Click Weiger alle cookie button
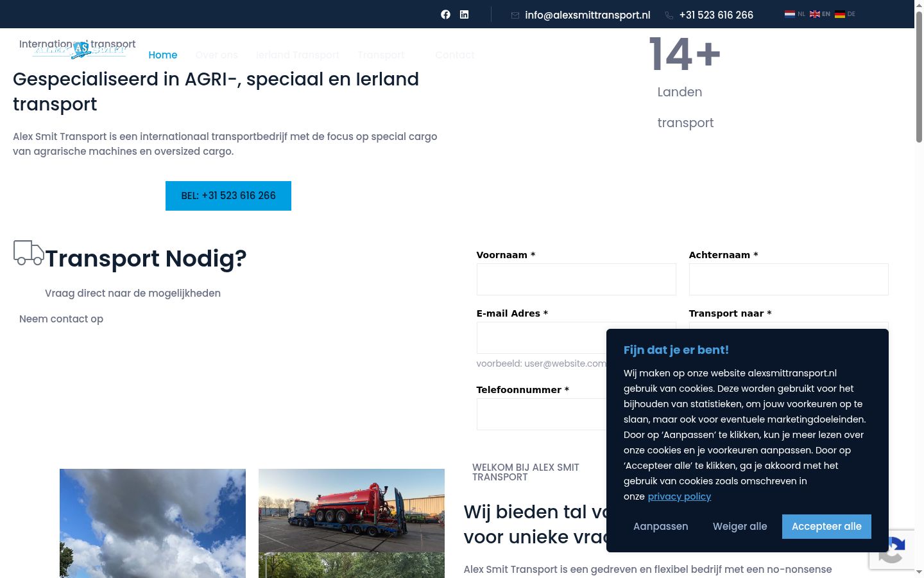Image resolution: width=924 pixels, height=578 pixels. (740, 527)
